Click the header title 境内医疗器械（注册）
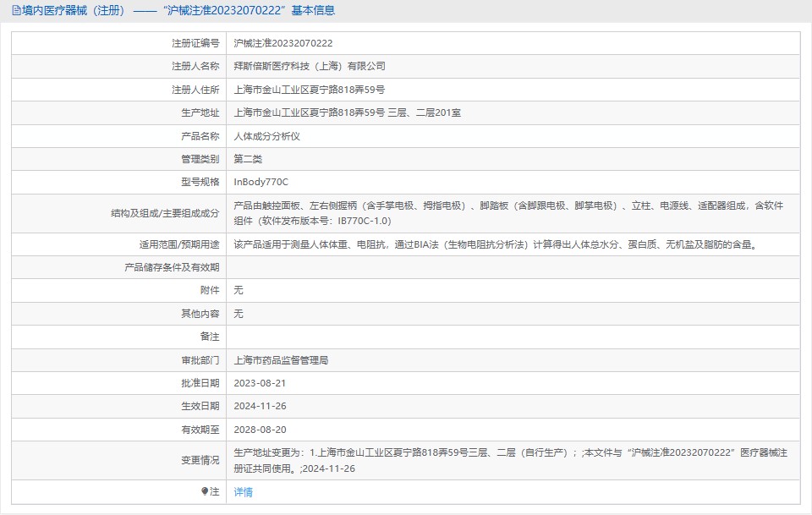Image resolution: width=812 pixels, height=515 pixels. click(74, 10)
